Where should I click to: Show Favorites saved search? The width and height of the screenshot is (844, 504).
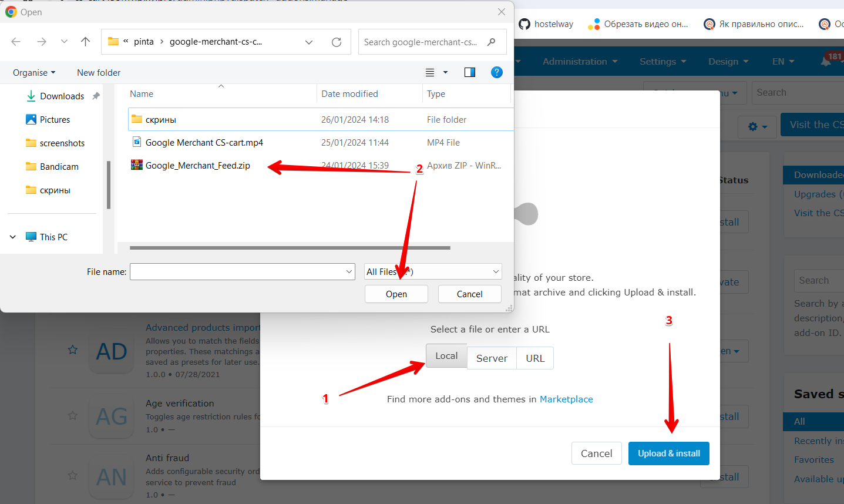[813, 460]
